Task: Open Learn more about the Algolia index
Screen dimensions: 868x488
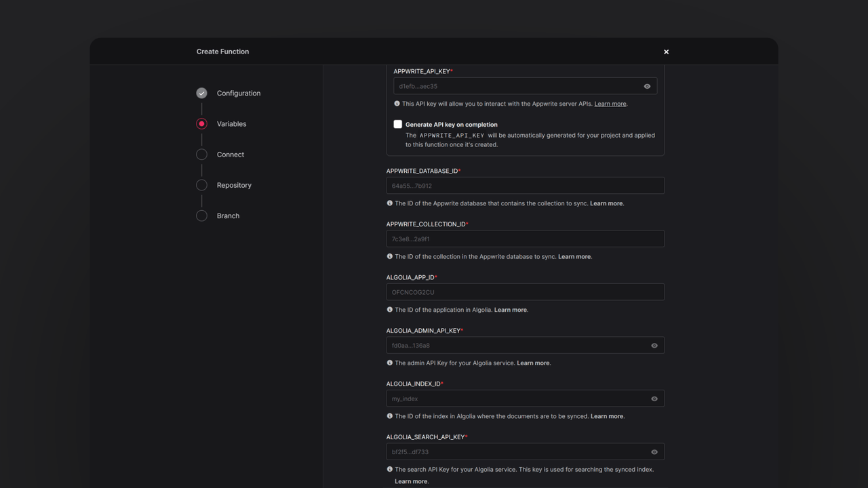Action: [607, 416]
